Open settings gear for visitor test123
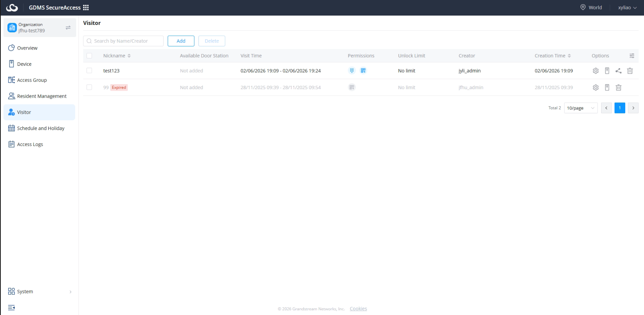Viewport: 644px width, 315px height. coord(596,71)
